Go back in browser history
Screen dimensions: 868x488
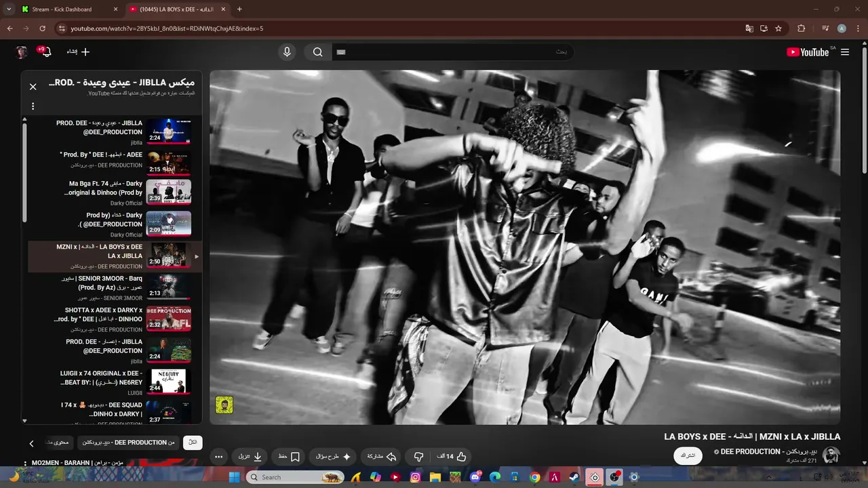point(9,28)
